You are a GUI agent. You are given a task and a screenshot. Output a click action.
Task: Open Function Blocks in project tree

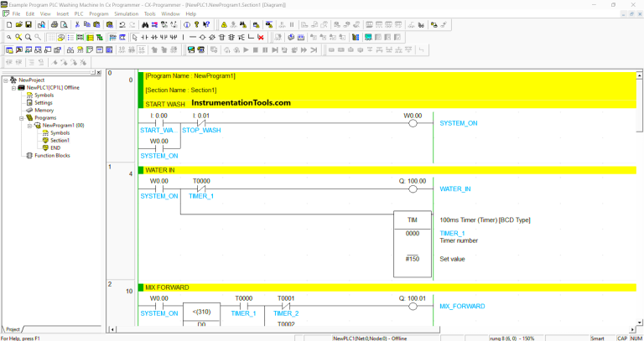(54, 155)
